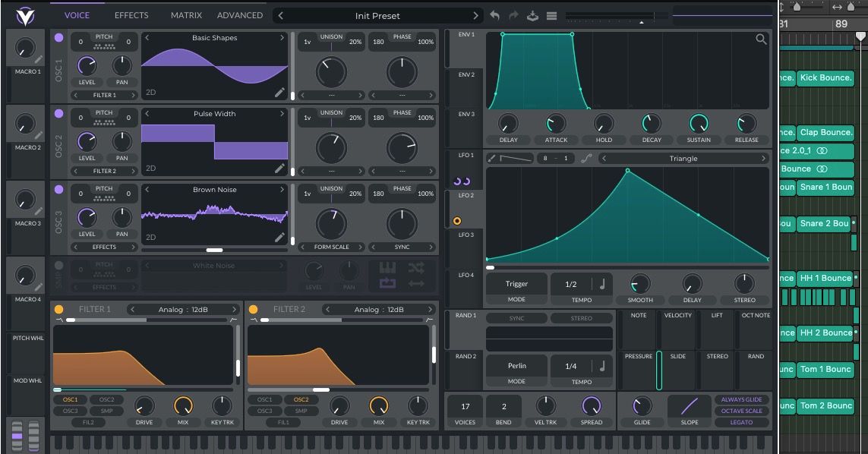Screen dimensions: 868x454
Task: Click the Trigger mode button
Action: (516, 283)
